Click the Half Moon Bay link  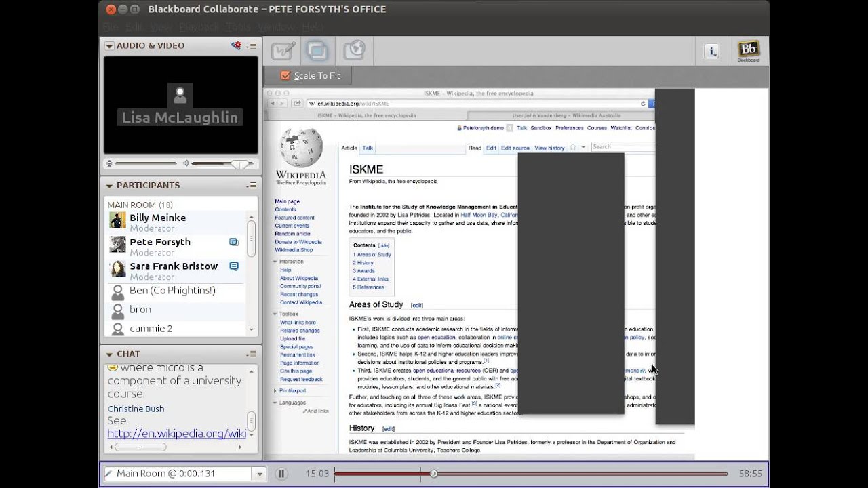(x=479, y=215)
